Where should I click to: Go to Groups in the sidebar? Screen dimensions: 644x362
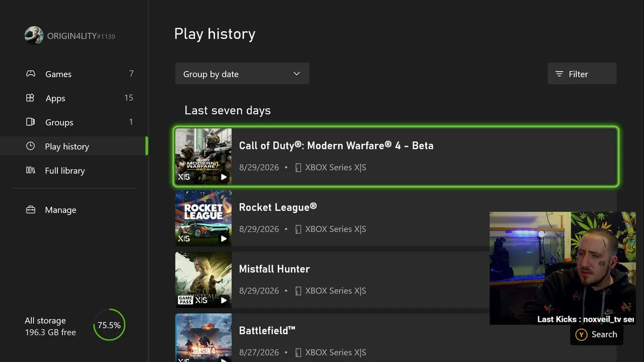point(74,122)
